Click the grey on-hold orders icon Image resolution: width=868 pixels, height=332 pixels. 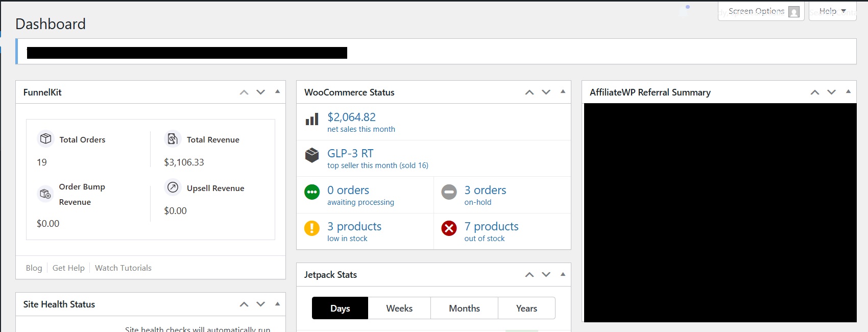click(449, 192)
